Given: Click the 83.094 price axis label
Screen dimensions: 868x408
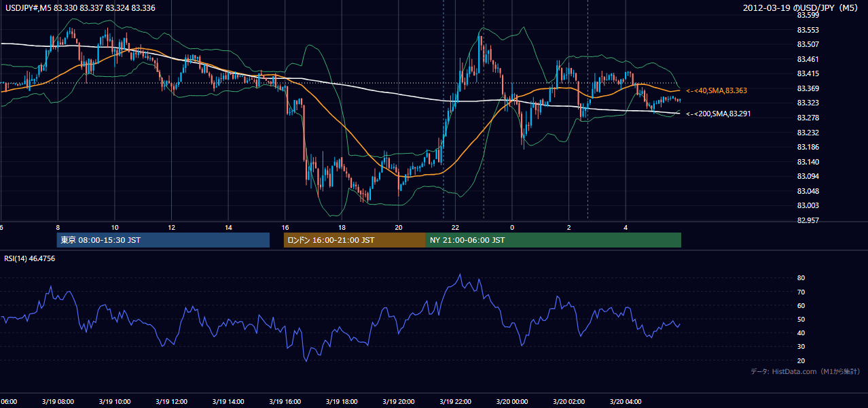Looking at the screenshot, I should 808,177.
